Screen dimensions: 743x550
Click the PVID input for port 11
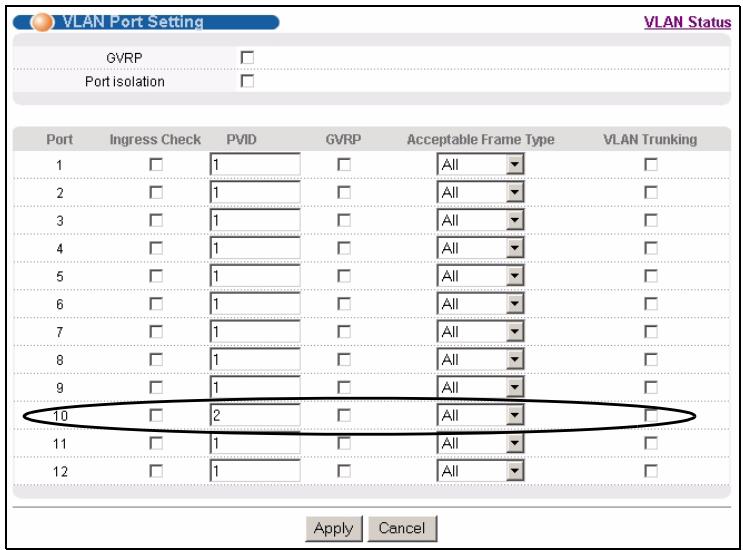pyautogui.click(x=255, y=443)
